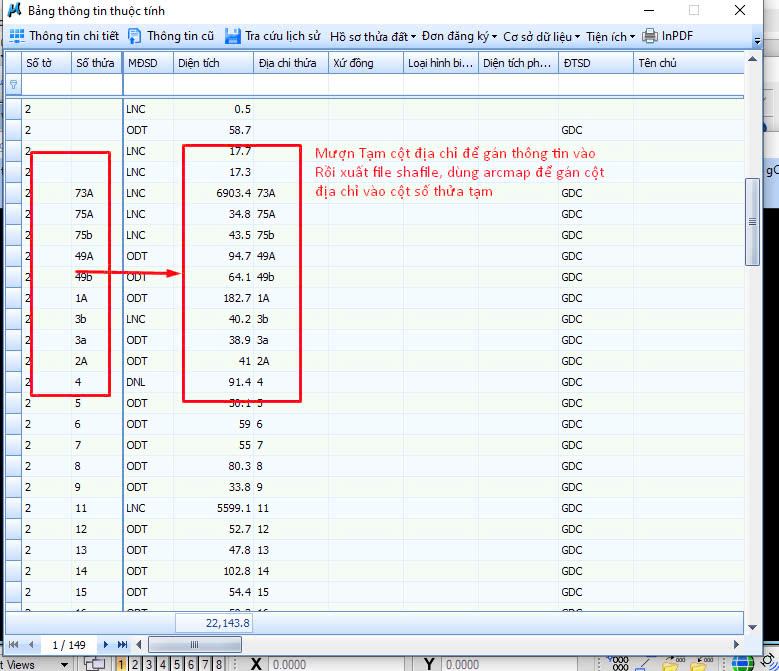Toggle View 1 button in bottom bar
The height and width of the screenshot is (671, 779).
click(x=122, y=664)
